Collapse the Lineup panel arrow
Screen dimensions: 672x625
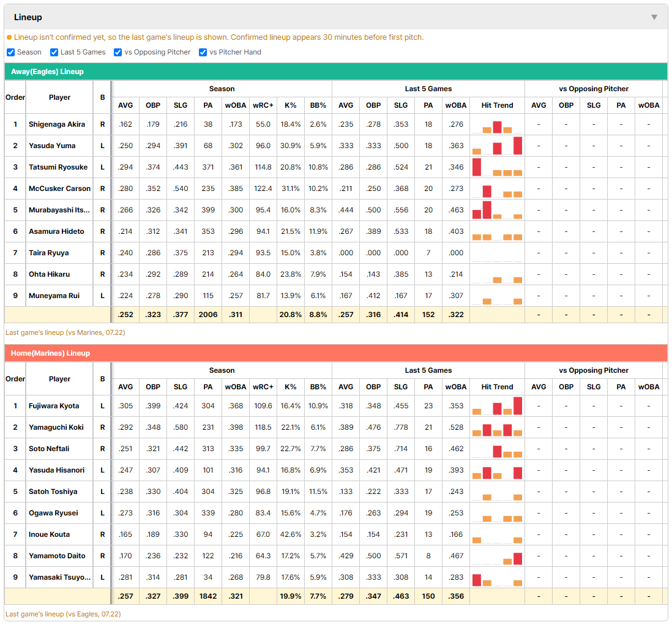[654, 17]
